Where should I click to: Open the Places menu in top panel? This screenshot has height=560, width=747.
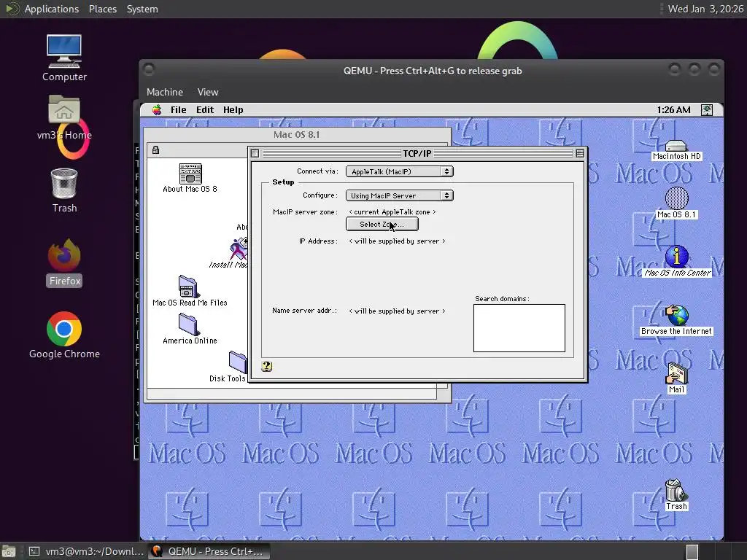tap(102, 9)
